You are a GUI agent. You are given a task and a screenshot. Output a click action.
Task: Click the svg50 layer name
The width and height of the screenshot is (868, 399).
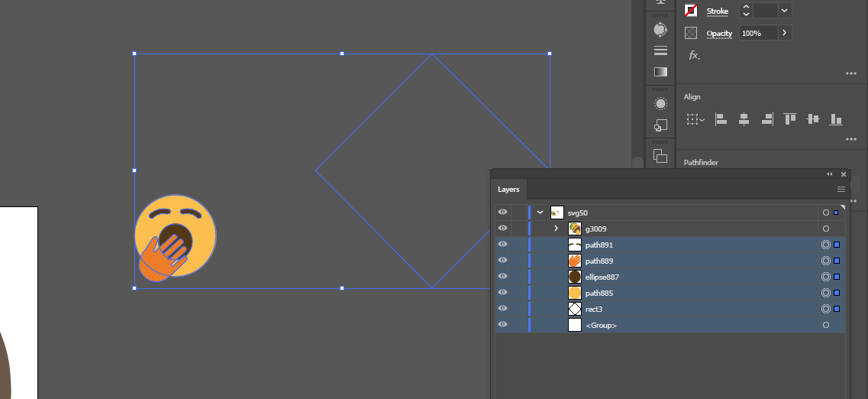click(x=577, y=212)
